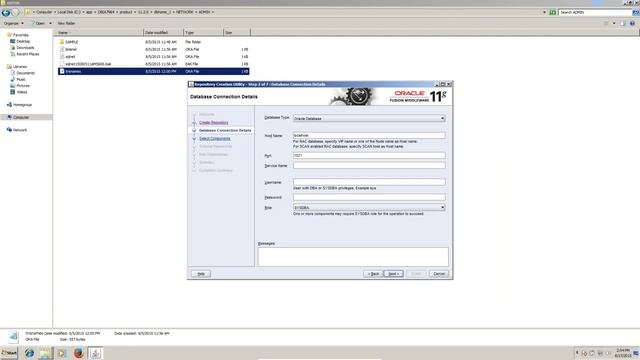This screenshot has width=640, height=360.
Task: Click the Next button in RCU dialog
Action: coord(393,273)
